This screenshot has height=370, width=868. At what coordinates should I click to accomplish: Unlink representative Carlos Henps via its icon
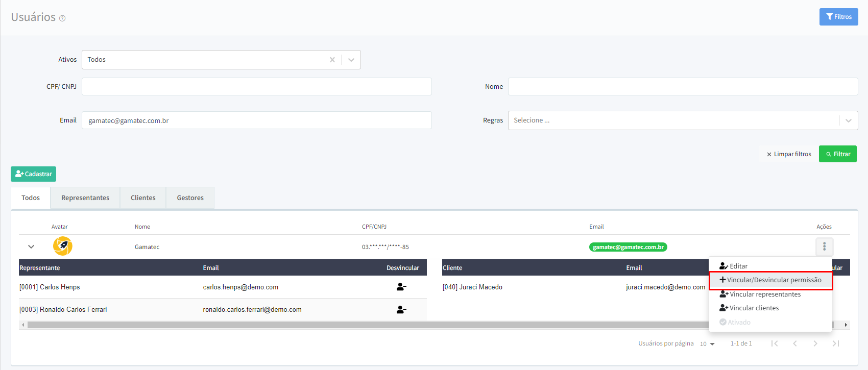point(401,287)
